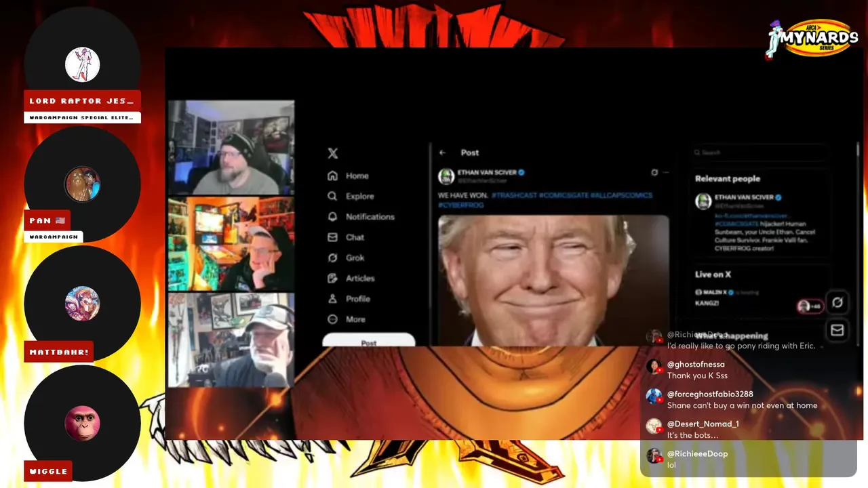The width and height of the screenshot is (868, 488).
Task: Click the white Post button
Action: pos(368,340)
